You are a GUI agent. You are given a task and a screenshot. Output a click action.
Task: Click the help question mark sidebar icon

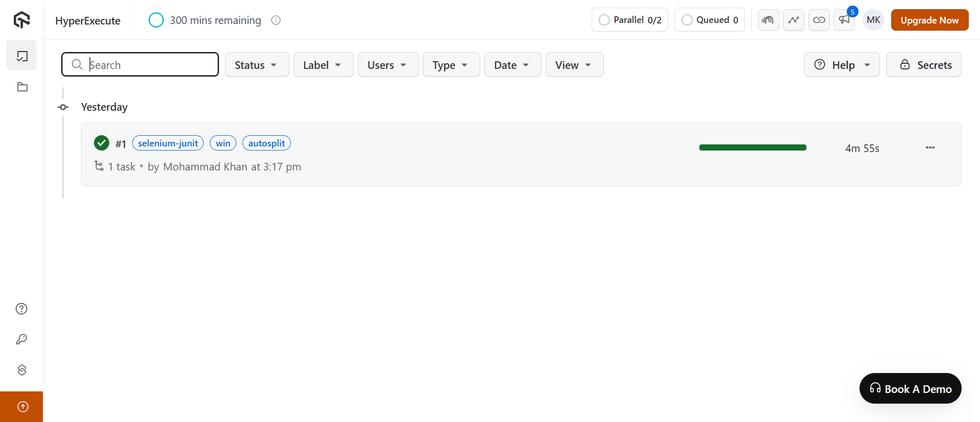click(x=21, y=309)
